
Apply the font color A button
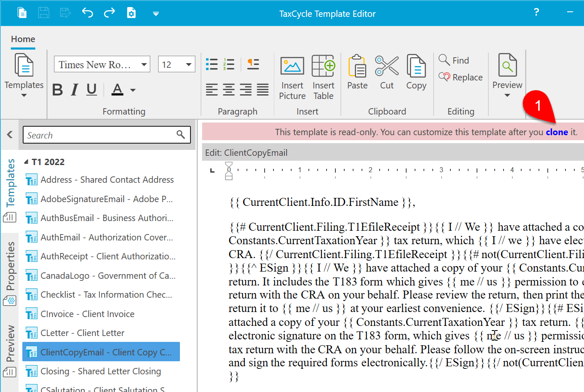point(118,90)
